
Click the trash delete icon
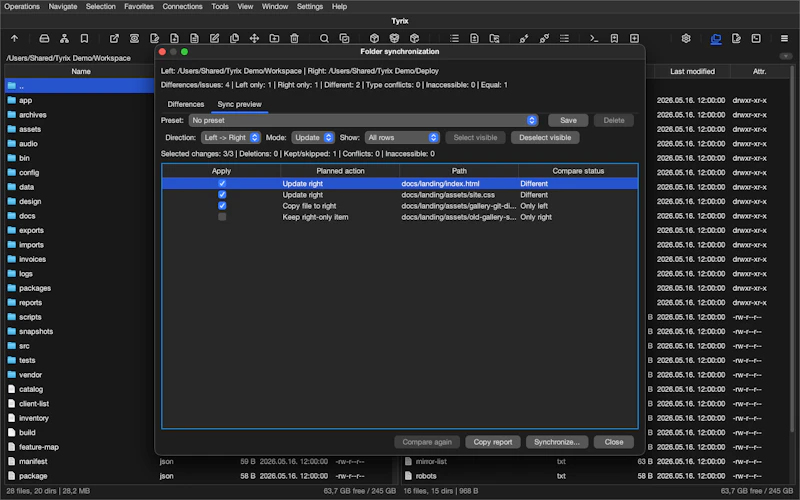point(294,38)
